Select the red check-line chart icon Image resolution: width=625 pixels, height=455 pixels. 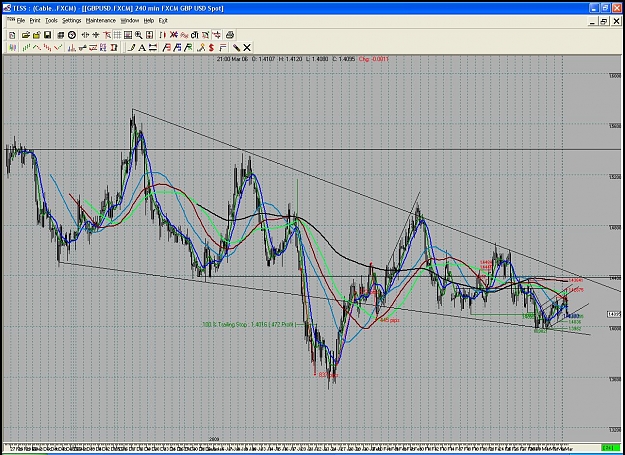pyautogui.click(x=58, y=48)
